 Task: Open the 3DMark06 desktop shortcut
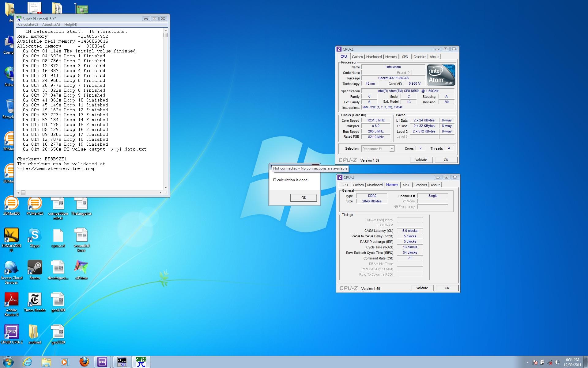pyautogui.click(x=11, y=206)
